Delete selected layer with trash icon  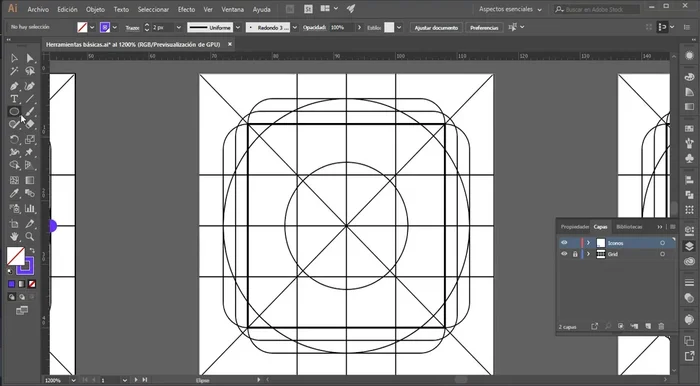point(662,327)
